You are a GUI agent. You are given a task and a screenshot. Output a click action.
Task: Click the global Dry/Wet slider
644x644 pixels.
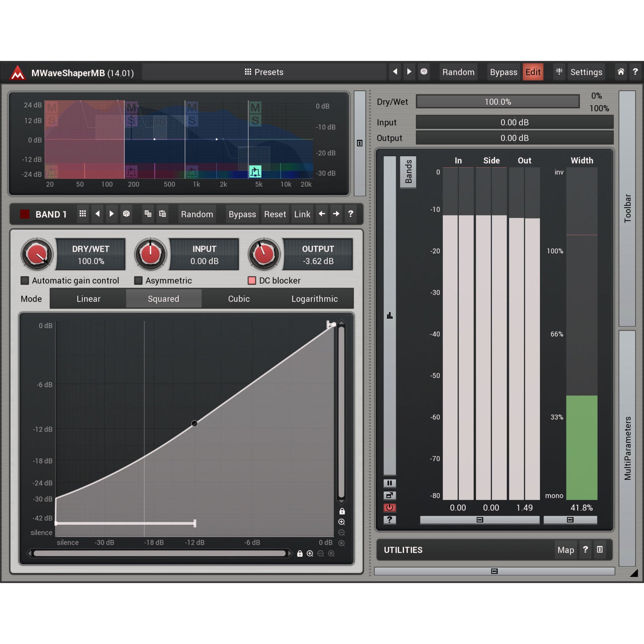tap(498, 102)
